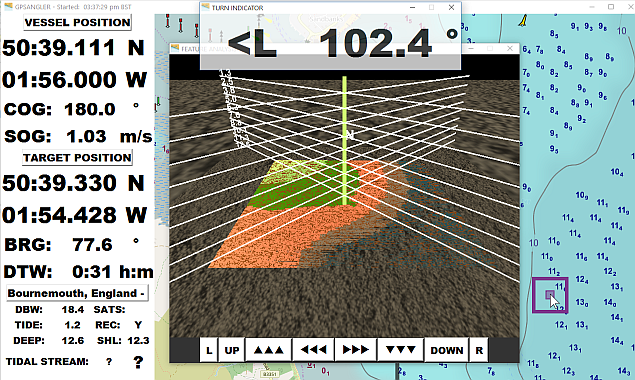Viewport: 635px width, 380px height.
Task: Click the yellow vessel marker on chart
Action: [x=524, y=20]
